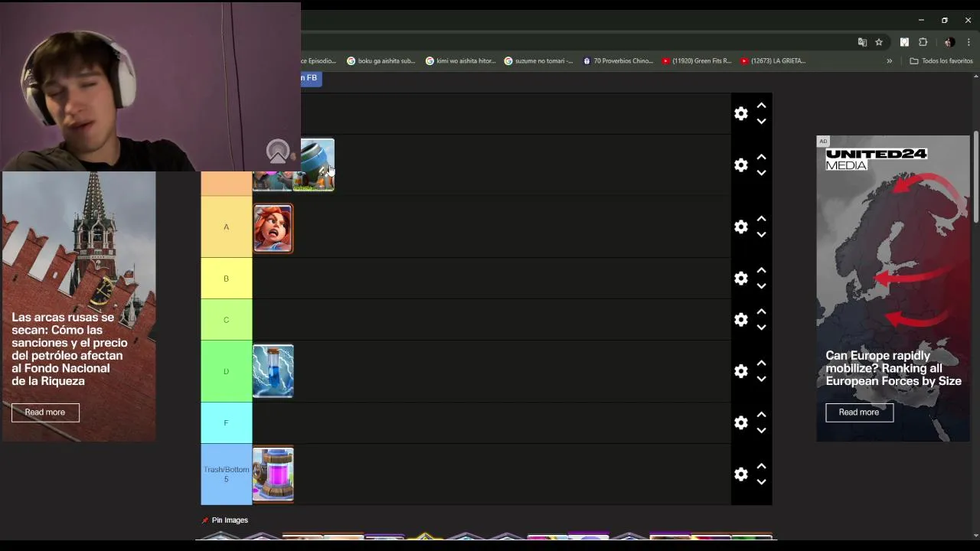
Task: Click the blue FB share button
Action: [309, 78]
